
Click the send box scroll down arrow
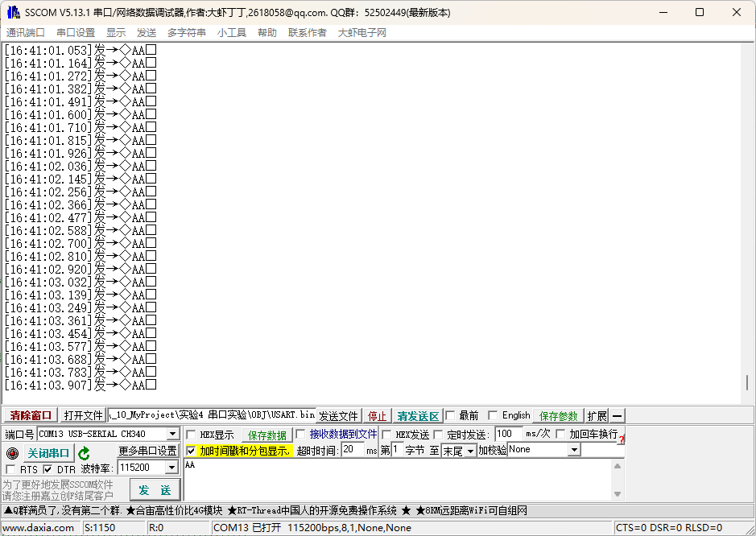pyautogui.click(x=618, y=494)
